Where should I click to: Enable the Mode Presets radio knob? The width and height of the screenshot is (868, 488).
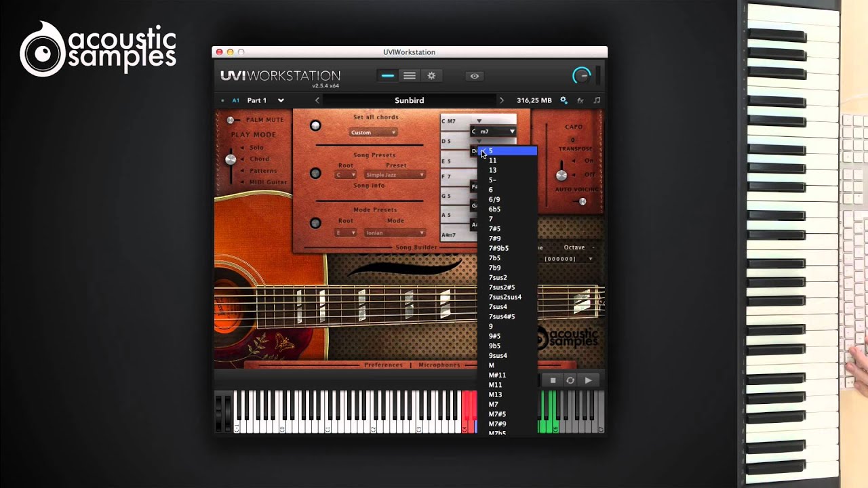(315, 222)
